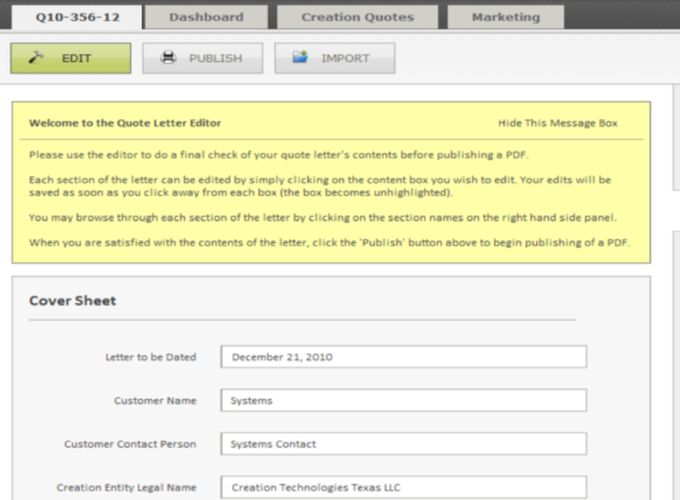Click the printer icon on the Publish button
680x500 pixels.
click(x=169, y=58)
